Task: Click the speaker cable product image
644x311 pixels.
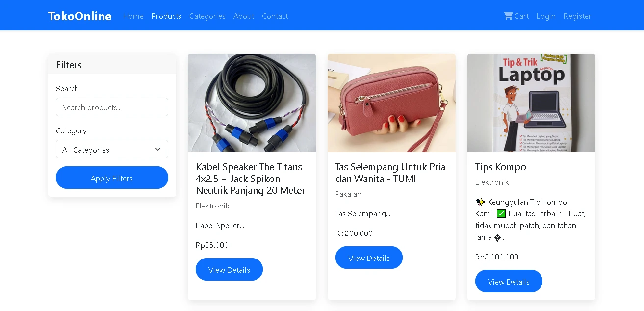Action: pyautogui.click(x=252, y=103)
